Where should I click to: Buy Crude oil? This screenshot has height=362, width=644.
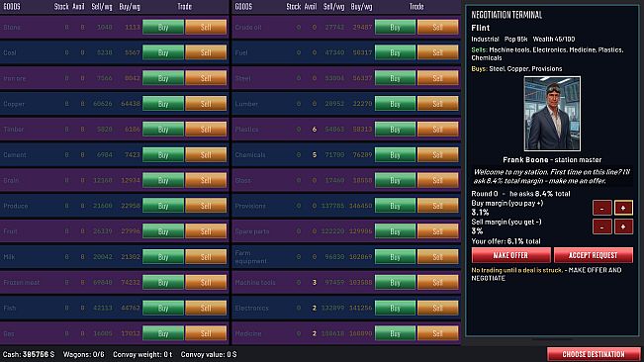point(395,27)
